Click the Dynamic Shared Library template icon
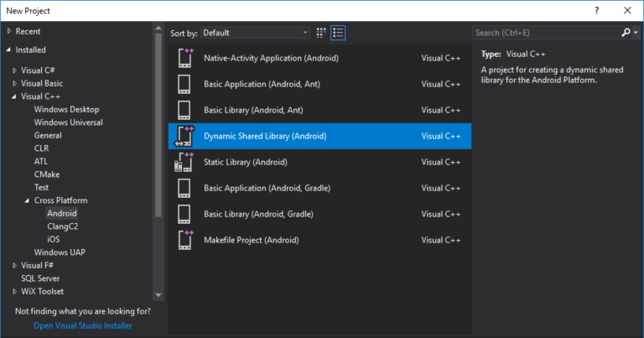Image resolution: width=644 pixels, height=338 pixels. click(x=184, y=136)
